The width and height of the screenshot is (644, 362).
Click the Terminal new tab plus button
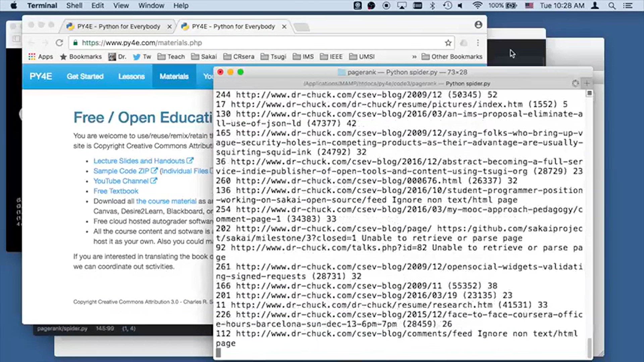coord(587,83)
